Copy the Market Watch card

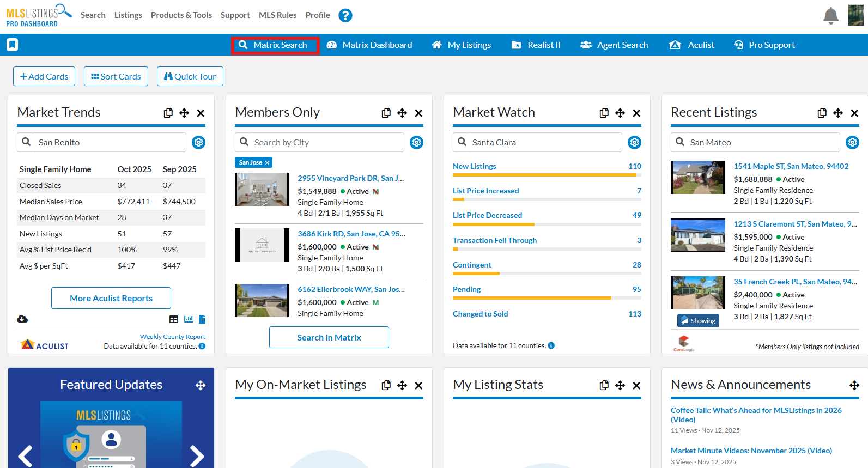point(604,113)
